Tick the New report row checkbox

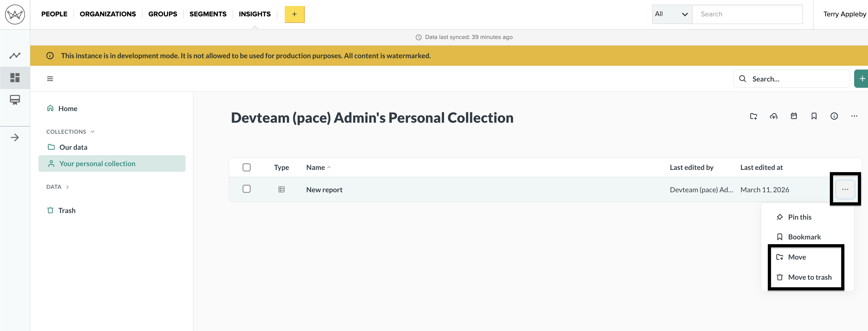pyautogui.click(x=247, y=189)
